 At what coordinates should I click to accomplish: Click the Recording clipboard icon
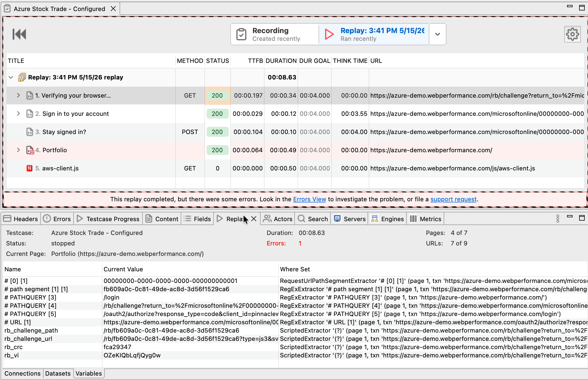[x=241, y=34]
